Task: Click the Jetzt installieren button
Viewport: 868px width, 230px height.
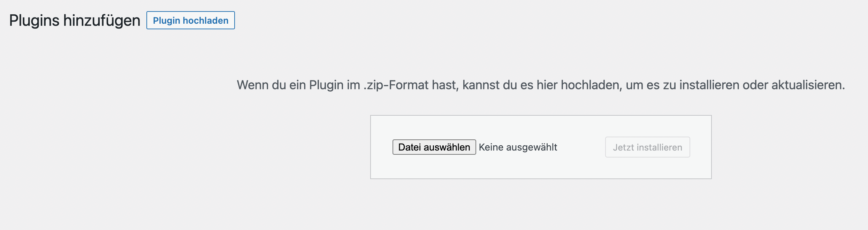Action: pos(647,147)
